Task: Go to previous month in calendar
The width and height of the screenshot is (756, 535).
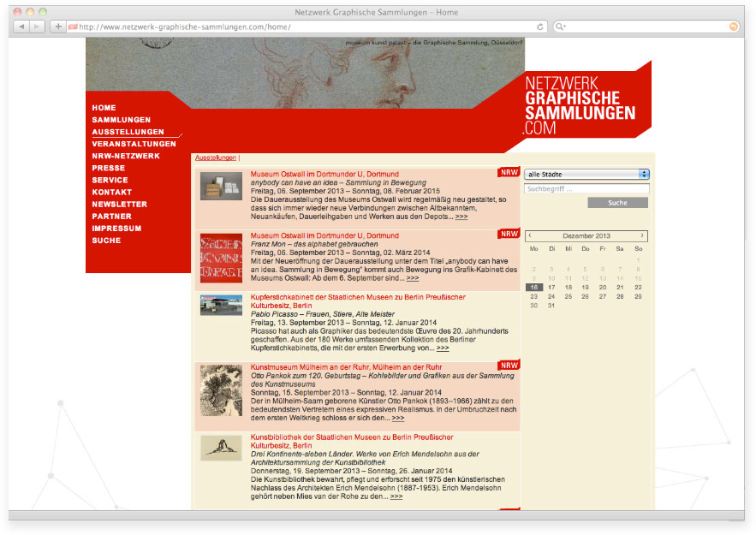Action: click(x=530, y=235)
